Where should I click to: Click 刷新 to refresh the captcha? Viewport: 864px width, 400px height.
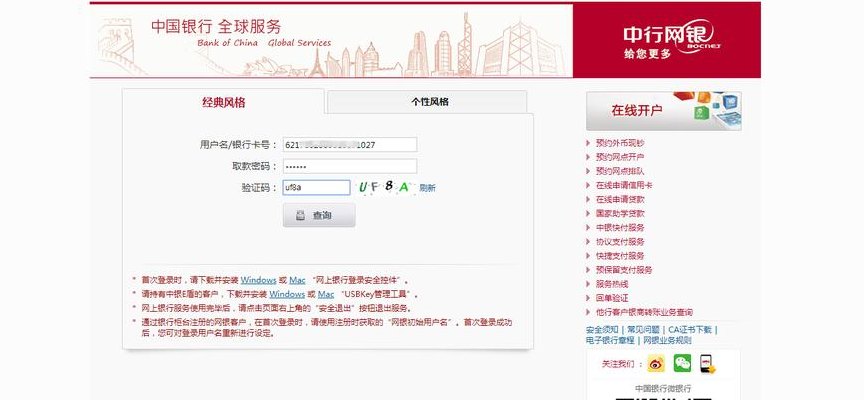(428, 188)
